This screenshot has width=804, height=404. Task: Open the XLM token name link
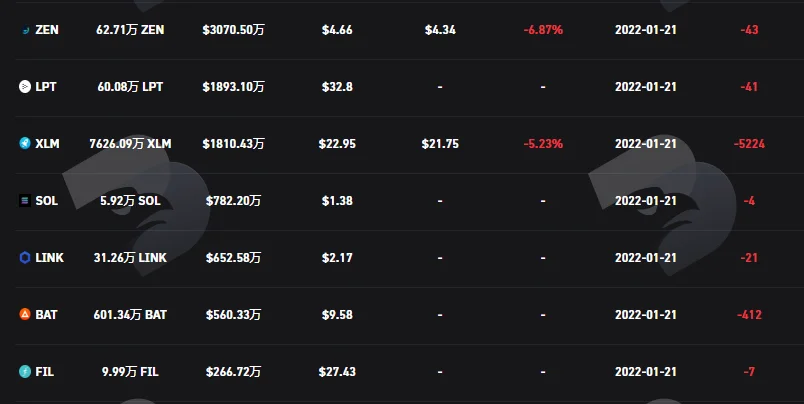click(x=47, y=144)
